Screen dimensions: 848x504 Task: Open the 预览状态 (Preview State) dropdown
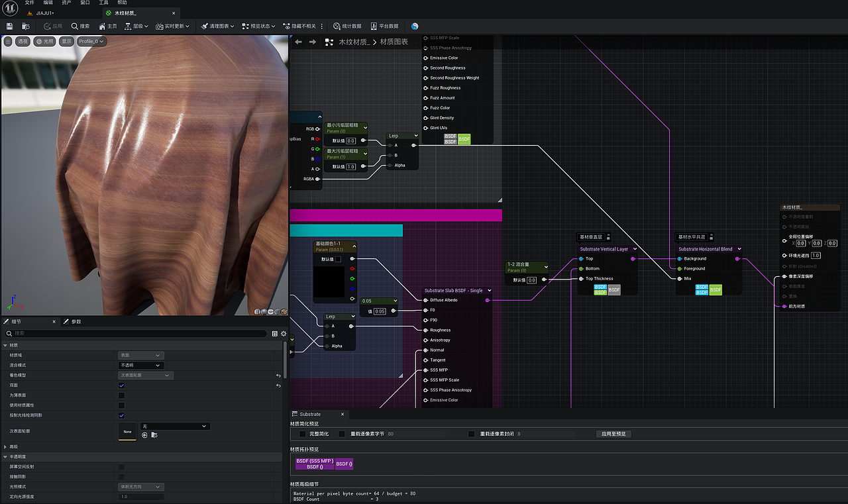258,26
